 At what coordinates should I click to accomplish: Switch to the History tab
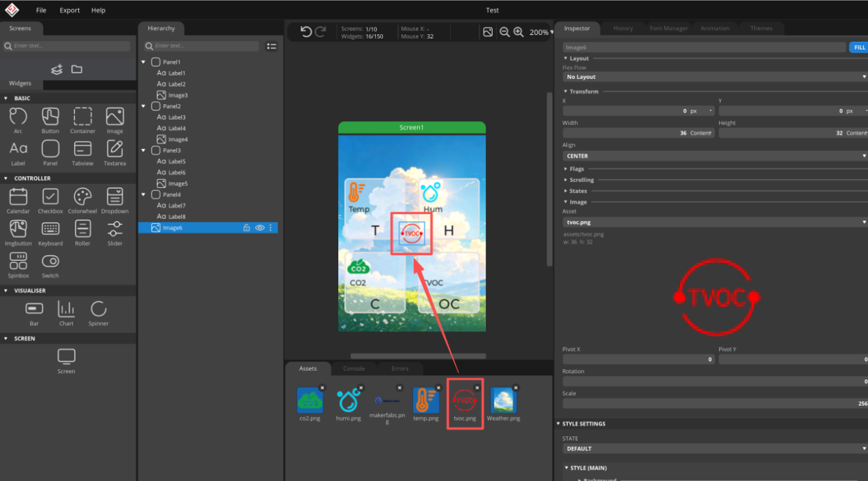(623, 29)
